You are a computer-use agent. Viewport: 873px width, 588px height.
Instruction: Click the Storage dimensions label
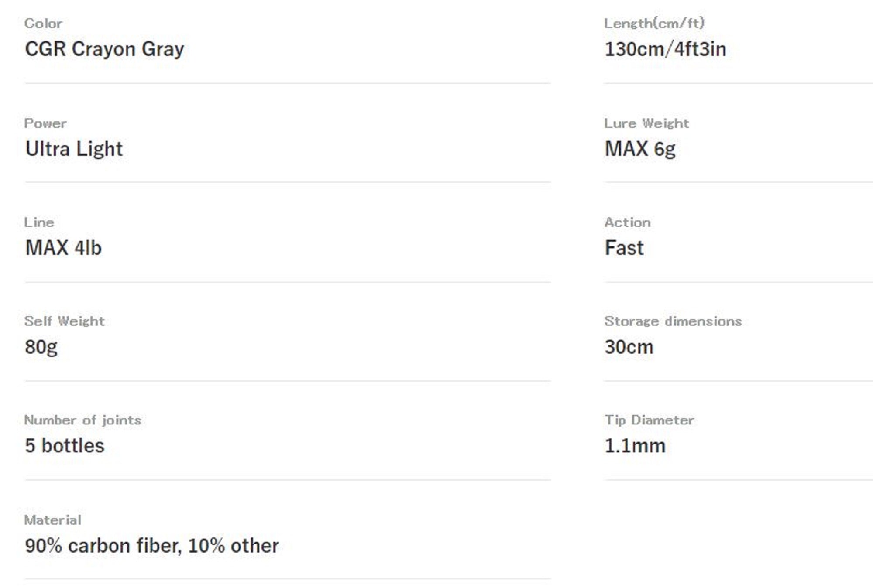[673, 321]
